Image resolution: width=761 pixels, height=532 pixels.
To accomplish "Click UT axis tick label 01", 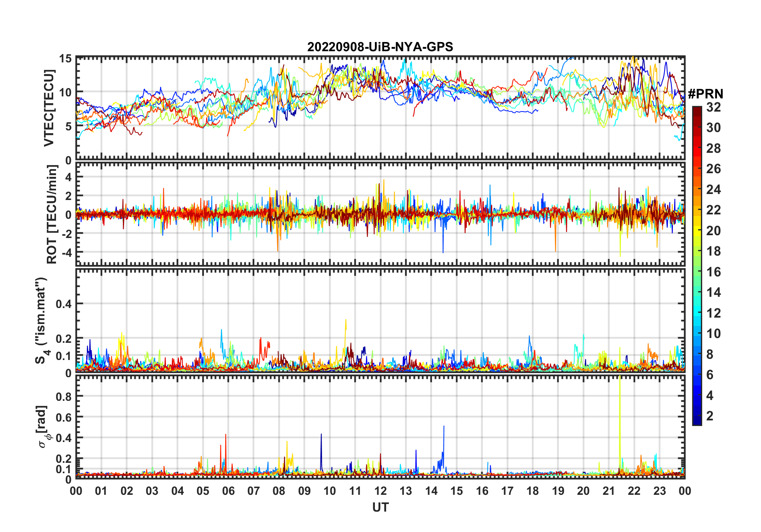I will click(x=101, y=490).
